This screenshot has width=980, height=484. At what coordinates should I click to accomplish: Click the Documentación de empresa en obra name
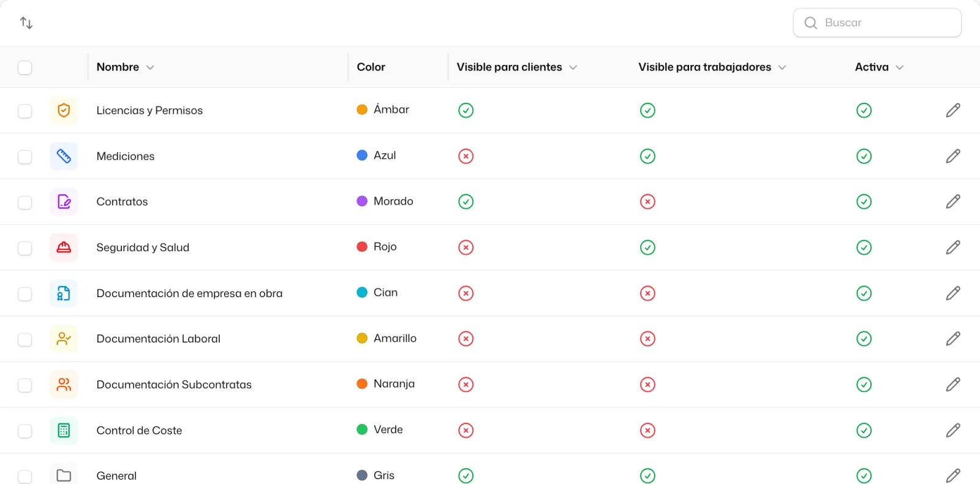point(189,293)
